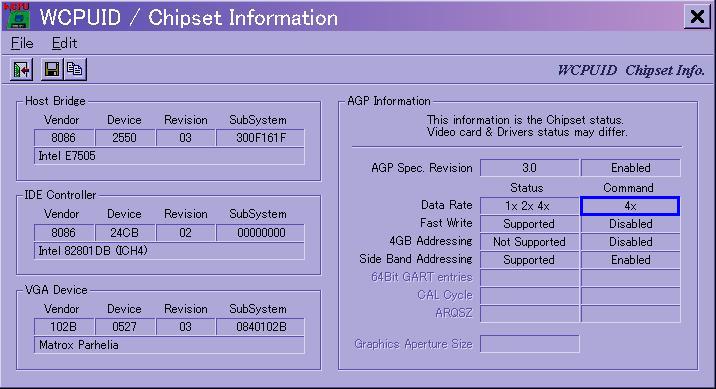The height and width of the screenshot is (389, 716).
Task: Click the Status column header
Action: click(x=526, y=188)
